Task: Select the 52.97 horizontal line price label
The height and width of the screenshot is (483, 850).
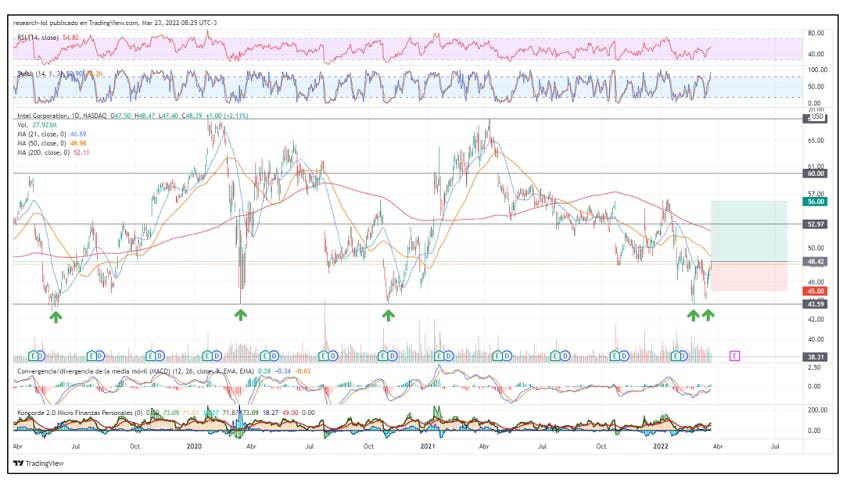Action: click(x=815, y=224)
